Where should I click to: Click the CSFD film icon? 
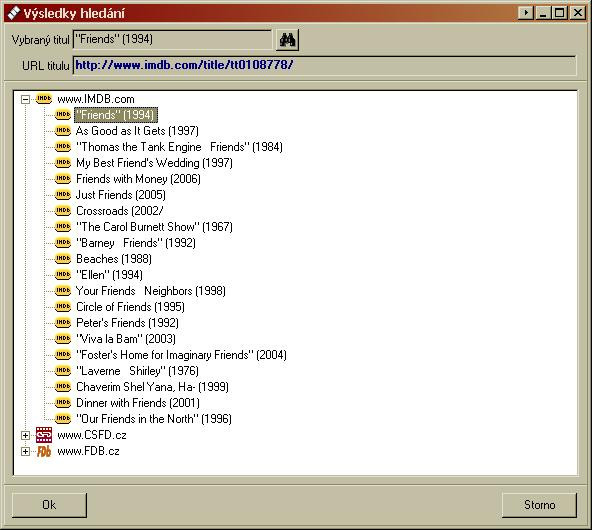[44, 435]
